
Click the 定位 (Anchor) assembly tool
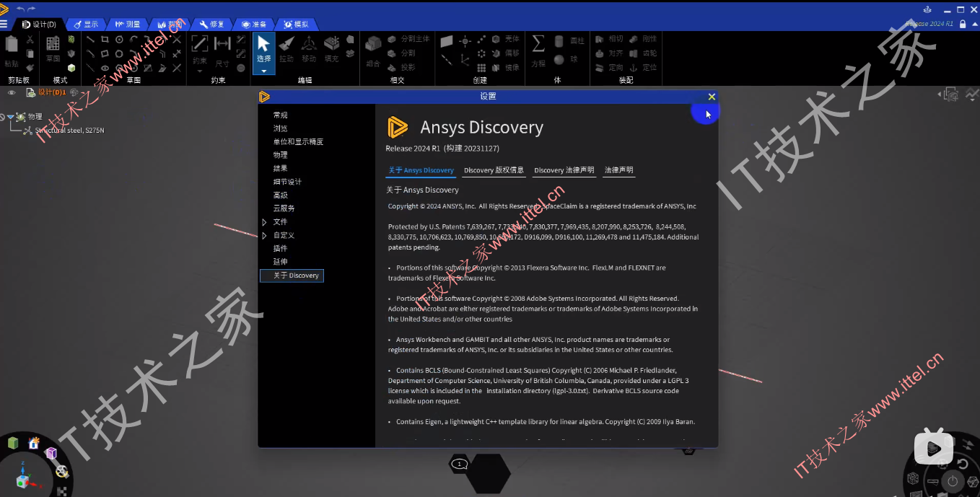point(643,68)
